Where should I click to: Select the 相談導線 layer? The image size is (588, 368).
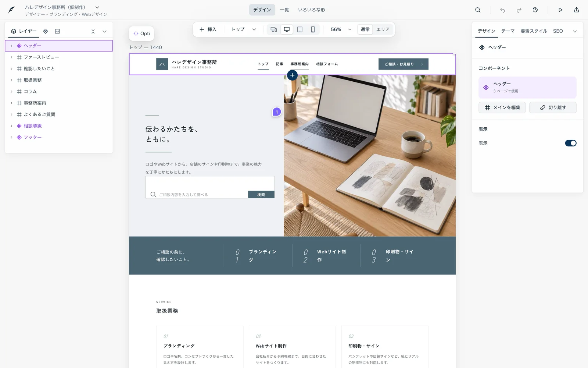[59, 126]
